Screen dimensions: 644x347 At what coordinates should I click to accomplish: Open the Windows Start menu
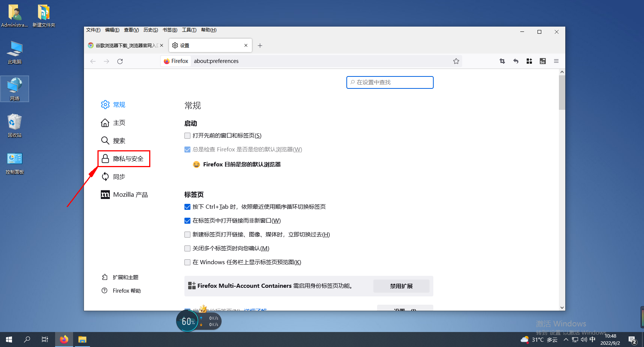tap(9, 340)
